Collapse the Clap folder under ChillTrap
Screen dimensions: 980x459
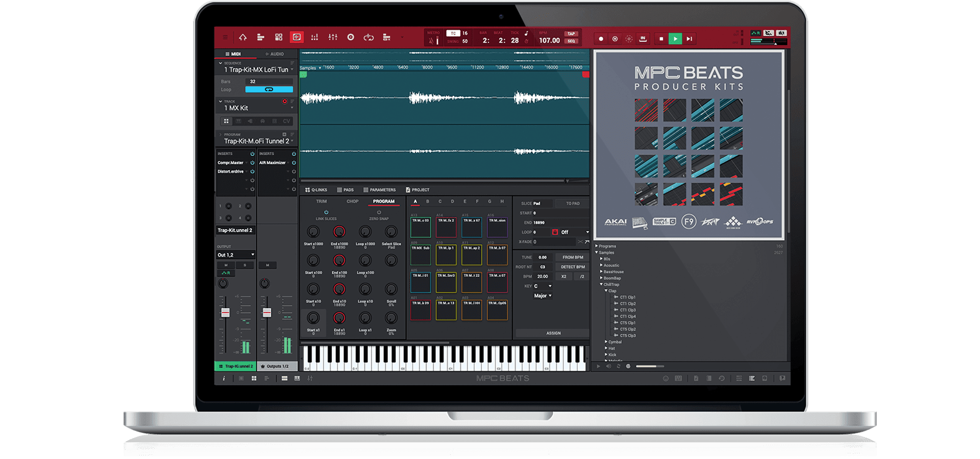pyautogui.click(x=606, y=291)
